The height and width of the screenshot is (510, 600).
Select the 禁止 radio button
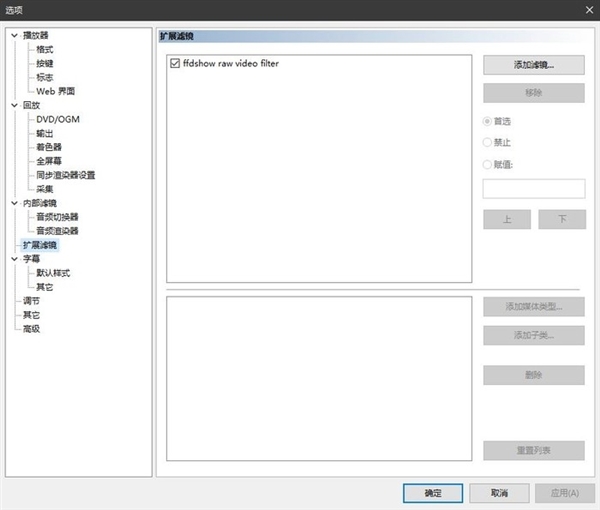coord(488,143)
